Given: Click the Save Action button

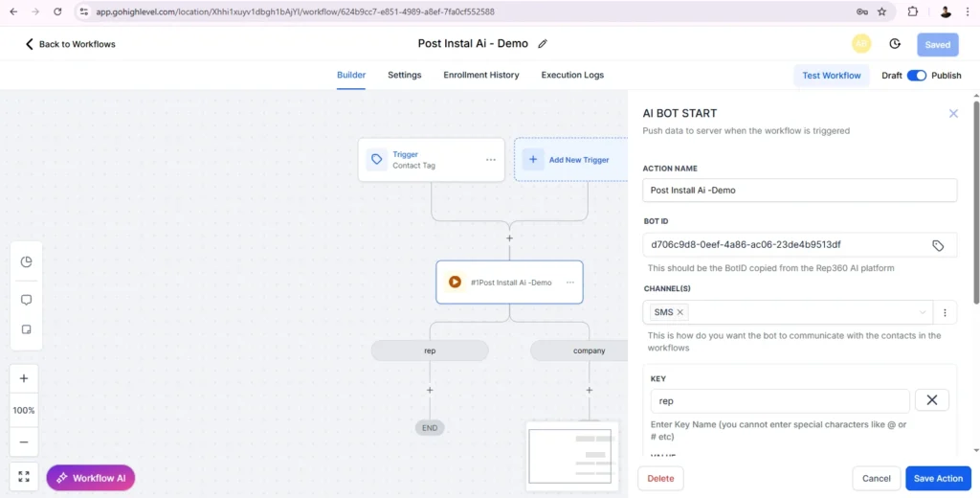Looking at the screenshot, I should 937,478.
